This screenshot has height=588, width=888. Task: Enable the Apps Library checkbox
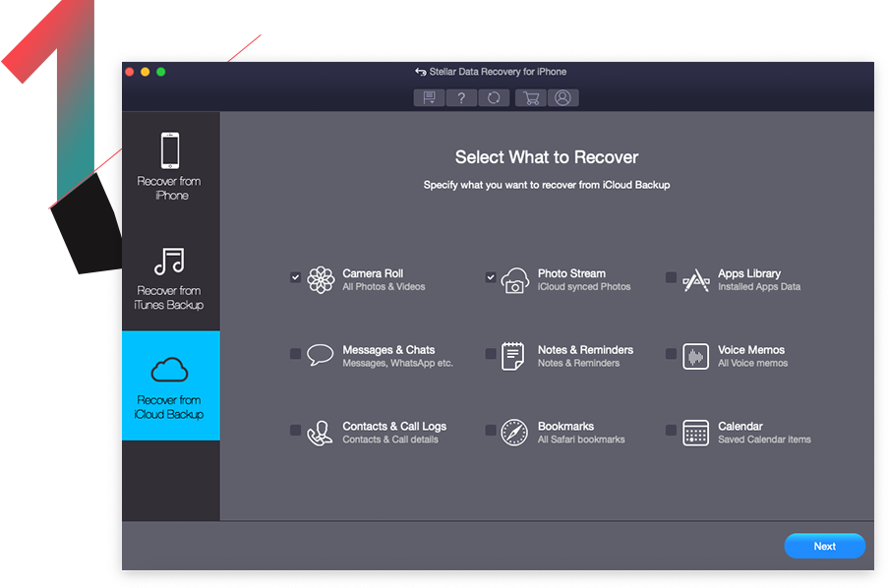pos(671,277)
